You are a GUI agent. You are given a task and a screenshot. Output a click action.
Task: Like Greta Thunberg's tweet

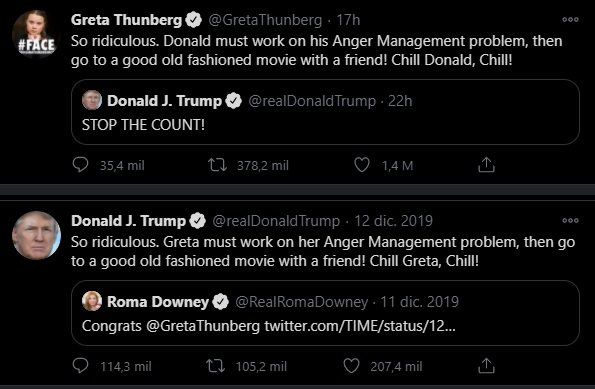point(362,165)
